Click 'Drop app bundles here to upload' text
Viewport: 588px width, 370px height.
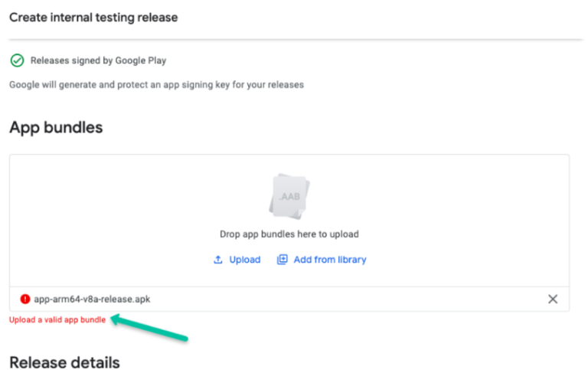tap(289, 234)
